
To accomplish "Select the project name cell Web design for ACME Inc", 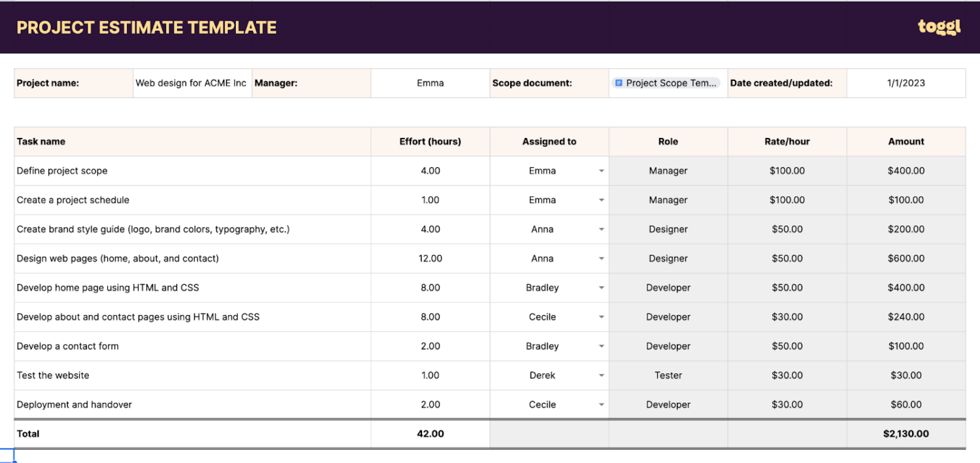I will point(191,83).
